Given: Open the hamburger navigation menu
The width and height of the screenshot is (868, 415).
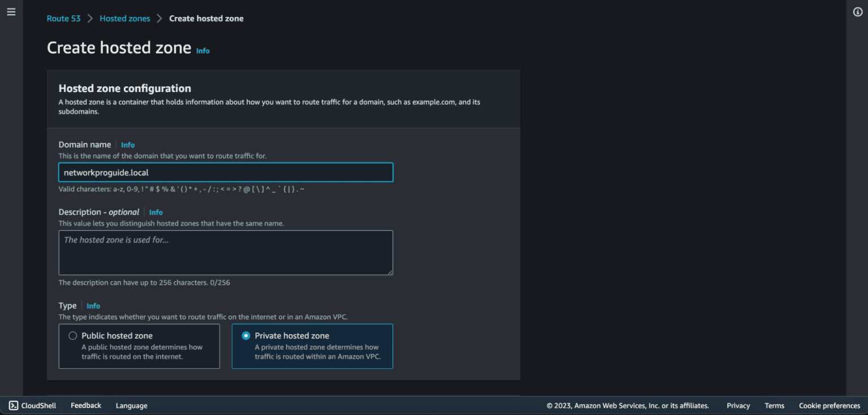Looking at the screenshot, I should click(x=11, y=12).
